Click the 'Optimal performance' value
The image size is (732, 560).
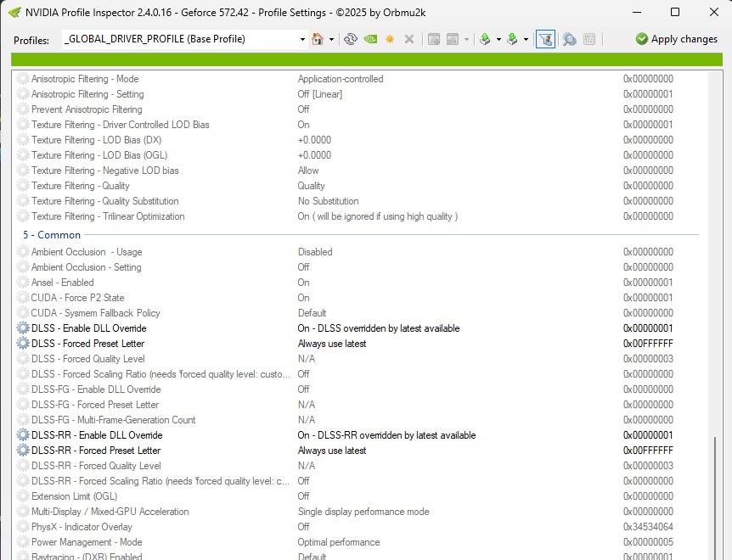(x=339, y=542)
